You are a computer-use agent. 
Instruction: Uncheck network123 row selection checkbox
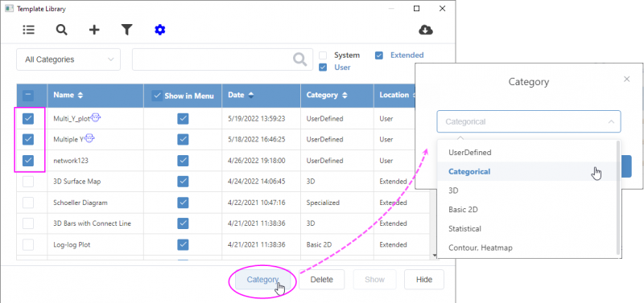tap(28, 160)
